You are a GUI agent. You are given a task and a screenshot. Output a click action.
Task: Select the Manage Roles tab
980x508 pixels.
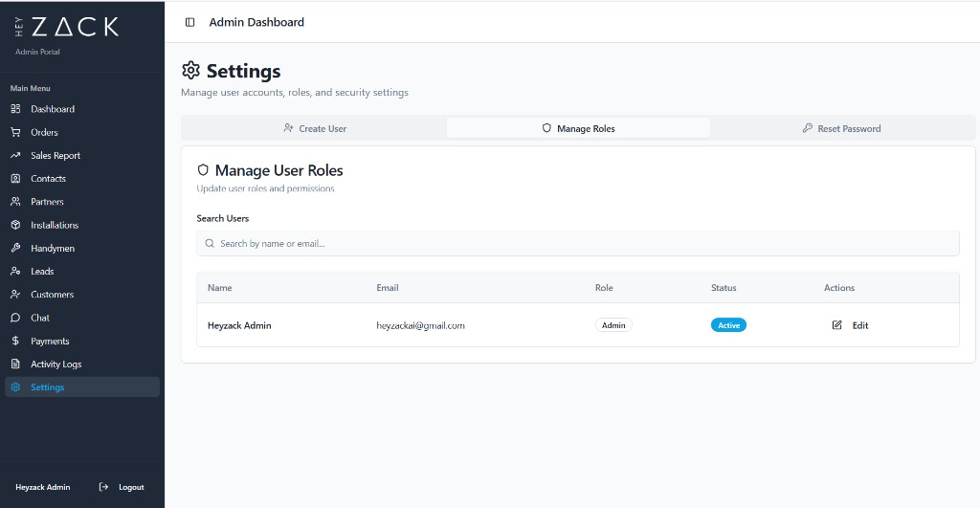[x=578, y=128]
